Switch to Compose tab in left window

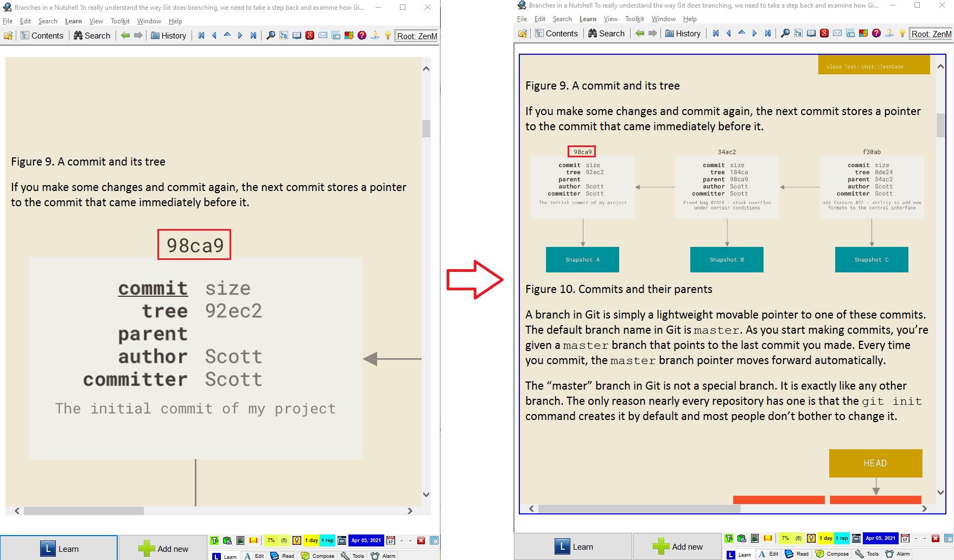[x=318, y=556]
